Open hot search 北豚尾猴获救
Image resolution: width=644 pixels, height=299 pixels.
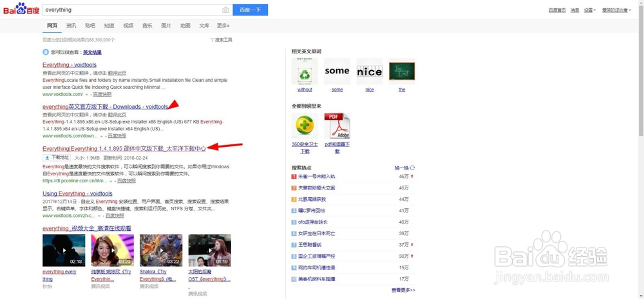(x=312, y=199)
